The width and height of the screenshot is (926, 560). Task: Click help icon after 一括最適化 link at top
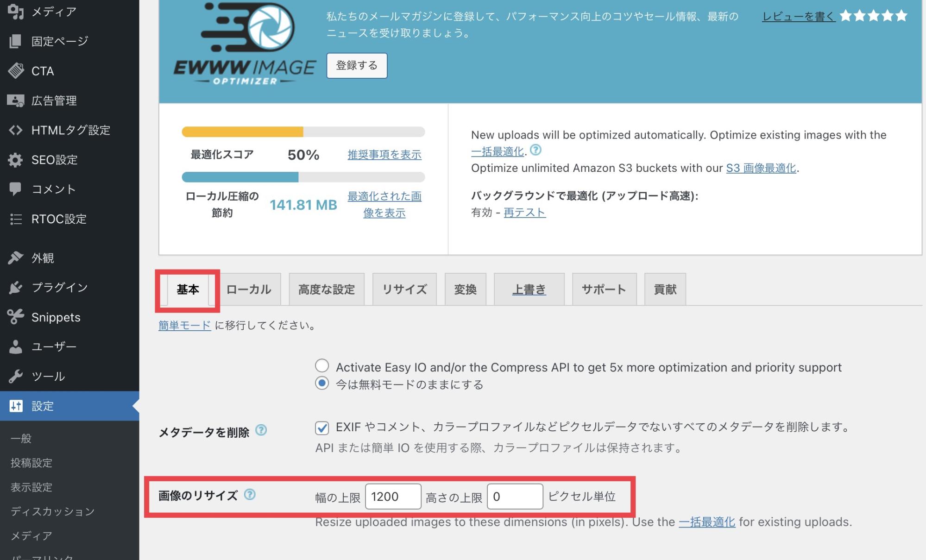pos(535,150)
